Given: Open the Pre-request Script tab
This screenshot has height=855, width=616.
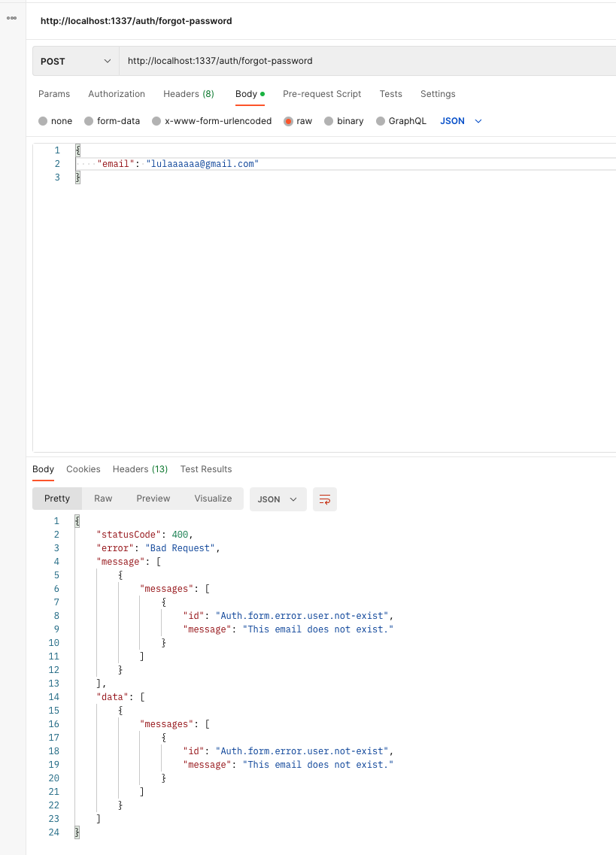Looking at the screenshot, I should tap(322, 94).
